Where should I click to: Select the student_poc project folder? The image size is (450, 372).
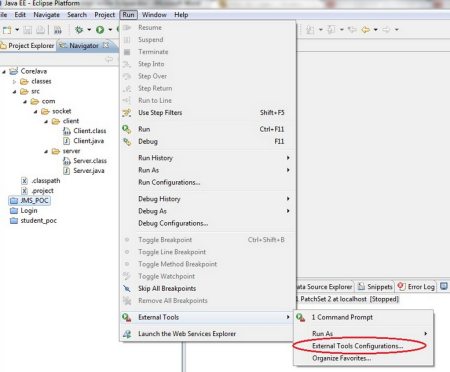point(33,221)
